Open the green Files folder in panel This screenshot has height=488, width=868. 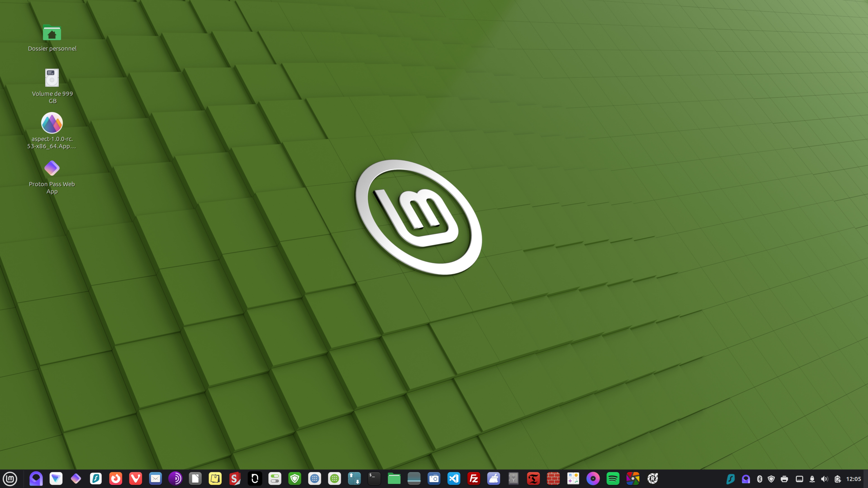[394, 479]
